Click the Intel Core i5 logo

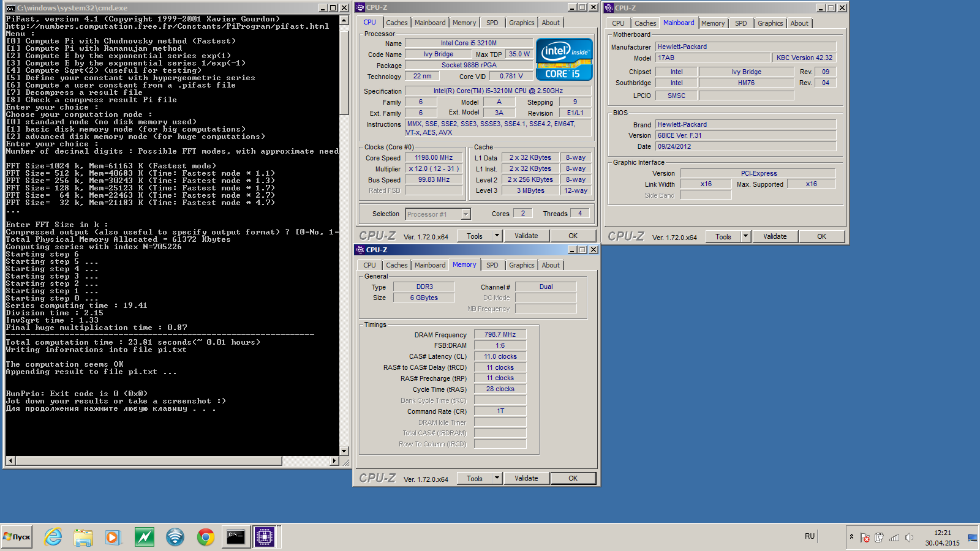point(564,59)
